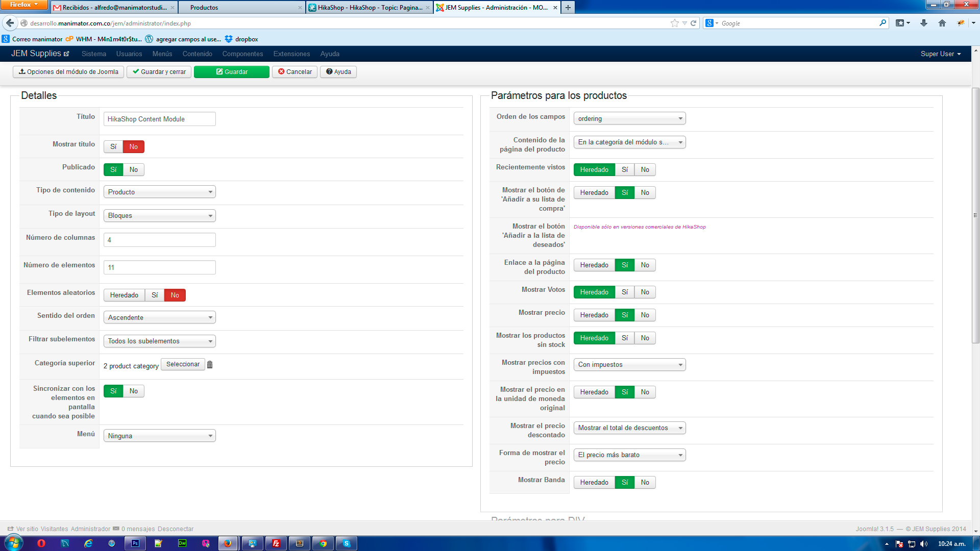Screen dimensions: 980x551
Task: Open Mostrar precios con impuestos dropdown
Action: (x=629, y=365)
